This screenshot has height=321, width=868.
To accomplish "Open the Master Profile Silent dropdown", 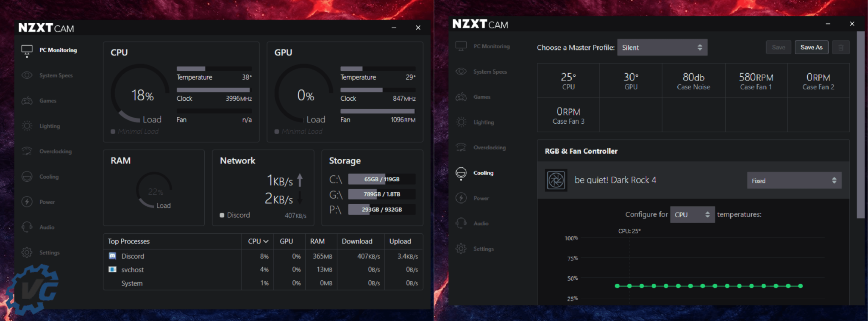I will [x=662, y=47].
